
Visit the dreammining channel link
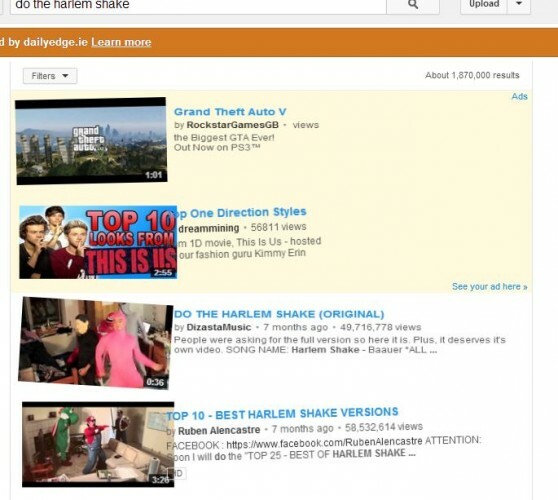tap(209, 228)
